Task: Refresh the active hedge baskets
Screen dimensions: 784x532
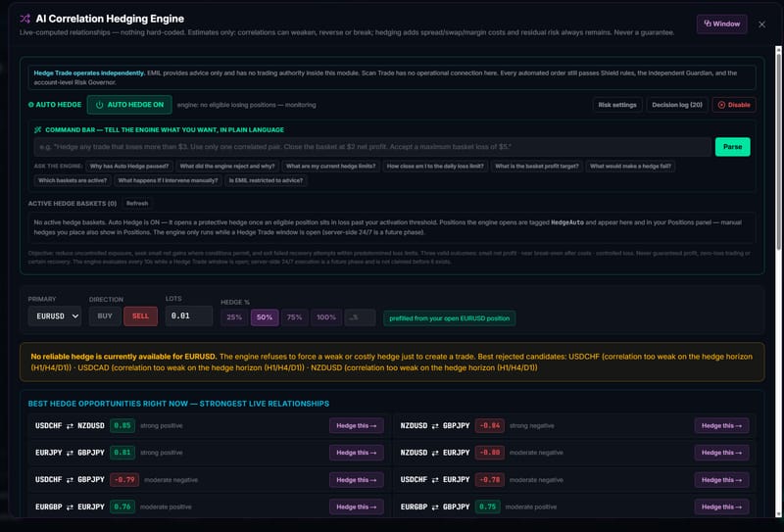Action: point(137,204)
